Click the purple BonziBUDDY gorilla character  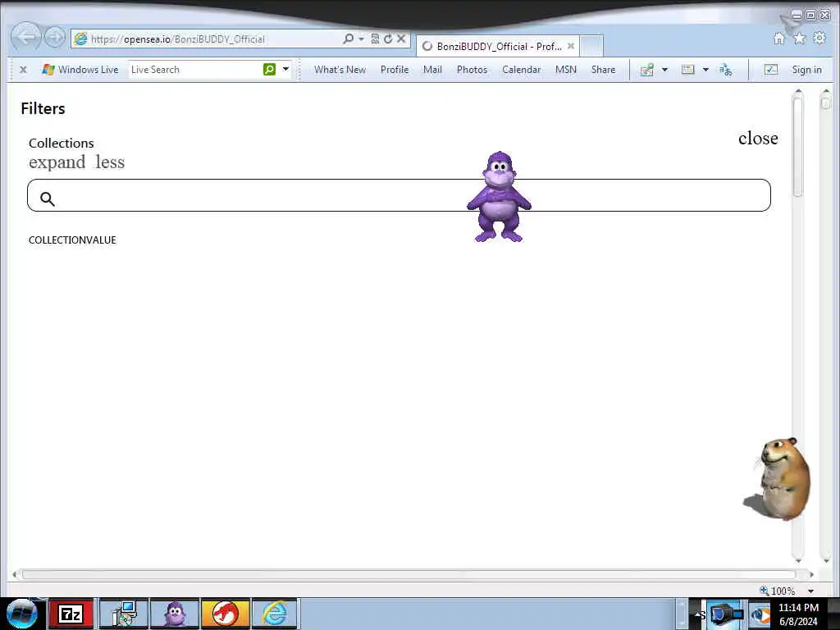point(499,197)
